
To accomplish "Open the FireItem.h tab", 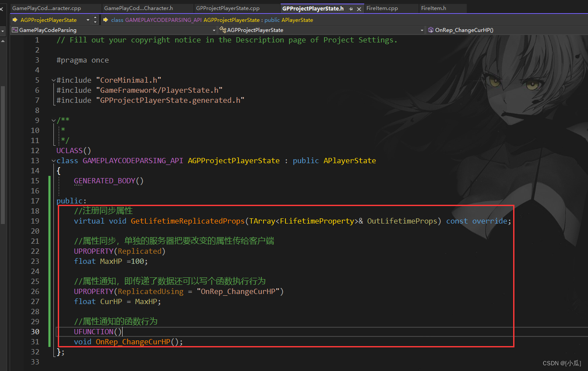I will 433,8.
